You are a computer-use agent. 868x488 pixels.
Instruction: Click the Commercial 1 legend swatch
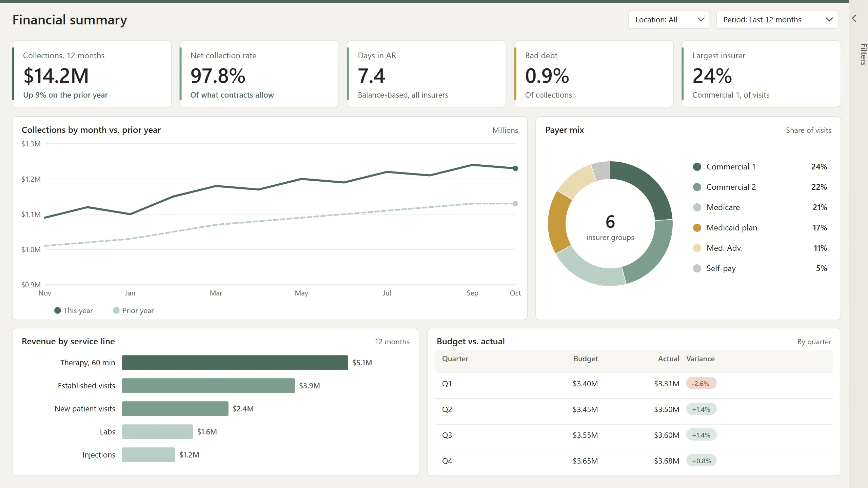coord(697,167)
